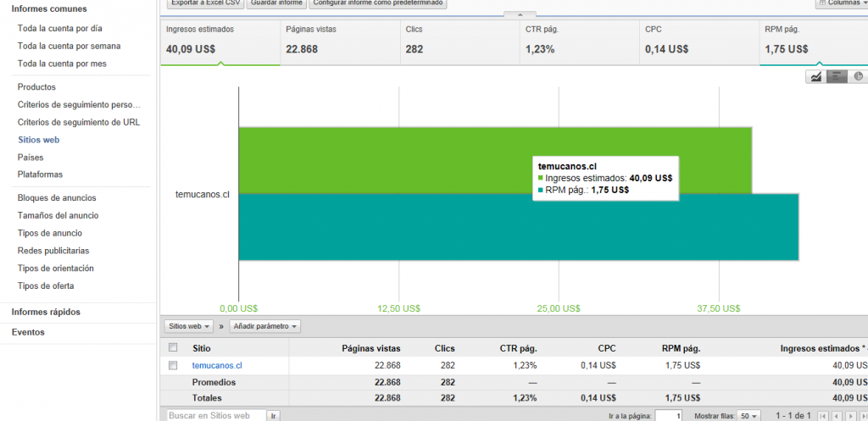Image resolution: width=868 pixels, height=421 pixels.
Task: Sort table by Páginas vistas column header
Action: tap(371, 348)
